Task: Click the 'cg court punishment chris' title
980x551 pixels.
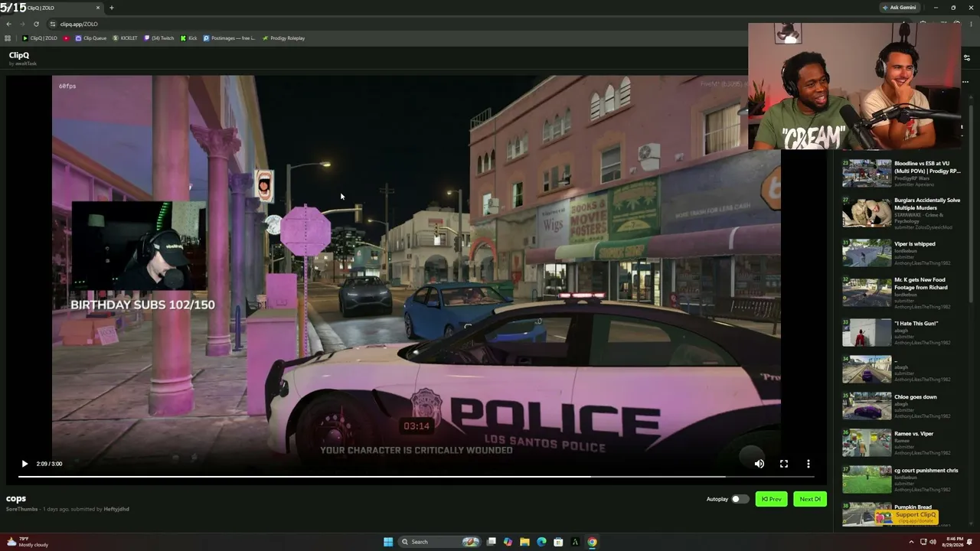Action: point(926,471)
